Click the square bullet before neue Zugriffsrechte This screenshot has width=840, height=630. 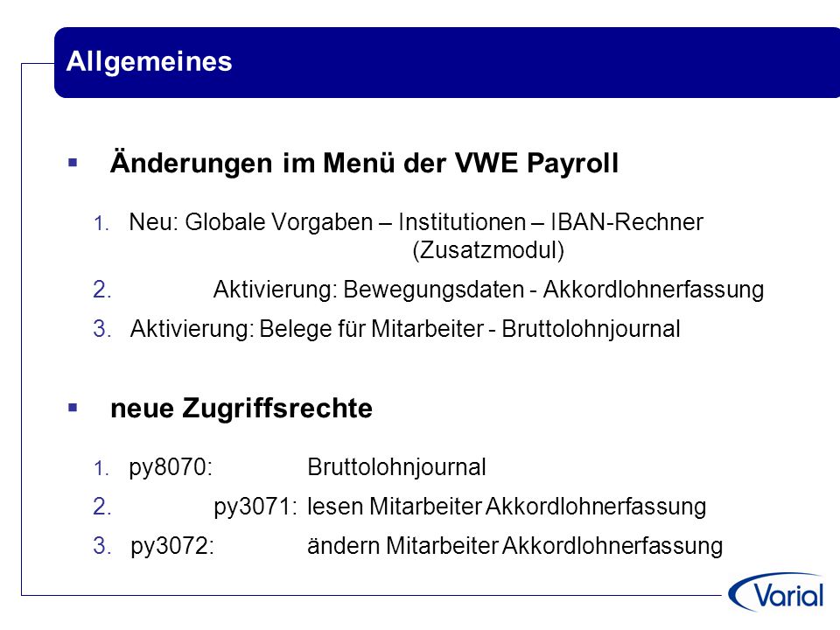point(73,409)
